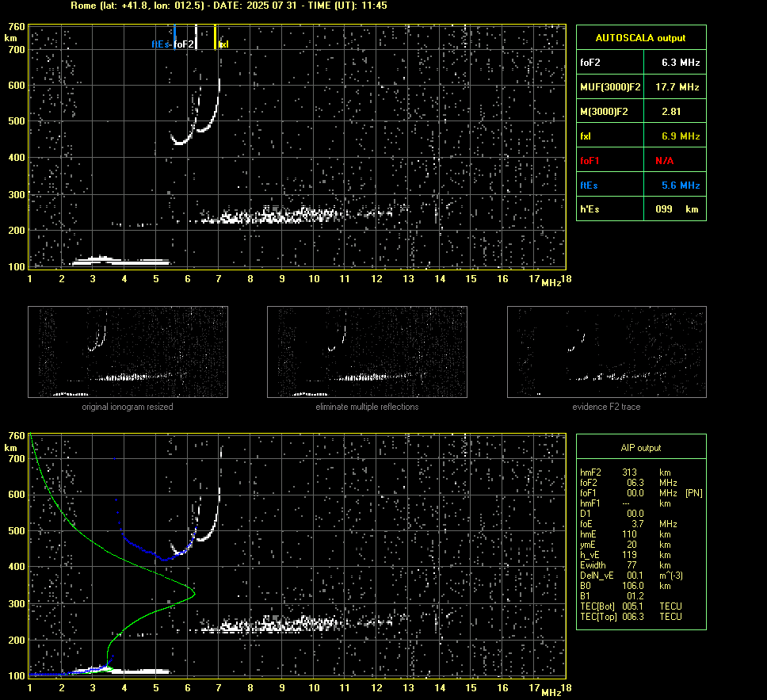Click the Ewidth '77 km' row
Screen dimensions: 767x700
[625, 565]
